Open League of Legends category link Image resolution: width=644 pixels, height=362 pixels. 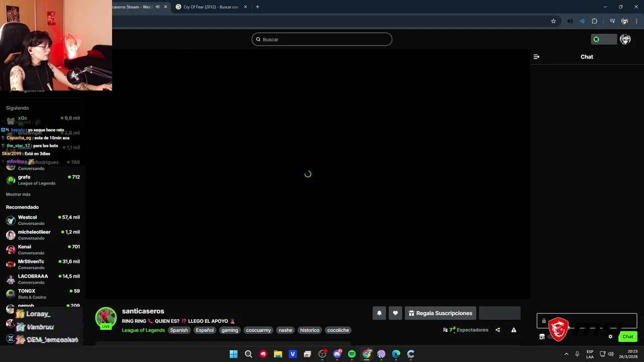pyautogui.click(x=143, y=330)
